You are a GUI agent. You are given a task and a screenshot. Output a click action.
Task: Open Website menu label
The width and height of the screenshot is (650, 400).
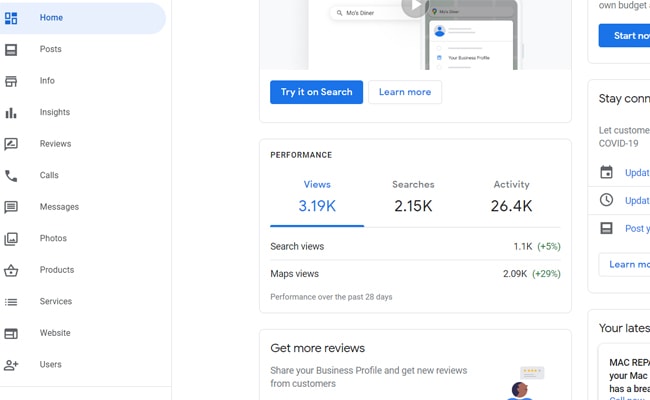pos(55,333)
